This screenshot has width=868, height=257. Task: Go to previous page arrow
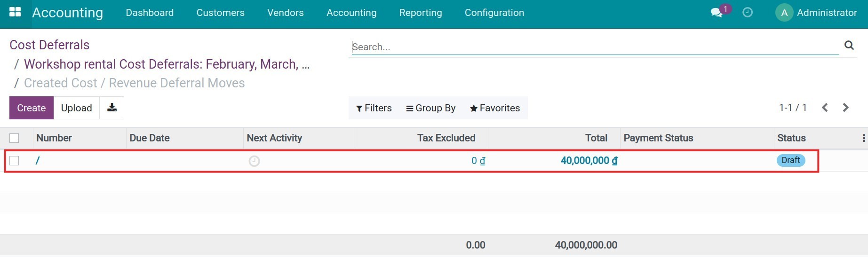[825, 108]
